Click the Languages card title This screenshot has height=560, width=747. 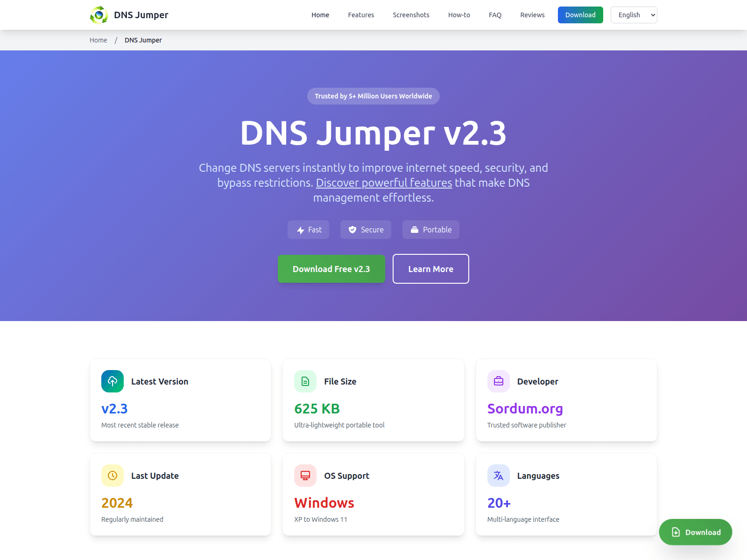[x=538, y=476]
